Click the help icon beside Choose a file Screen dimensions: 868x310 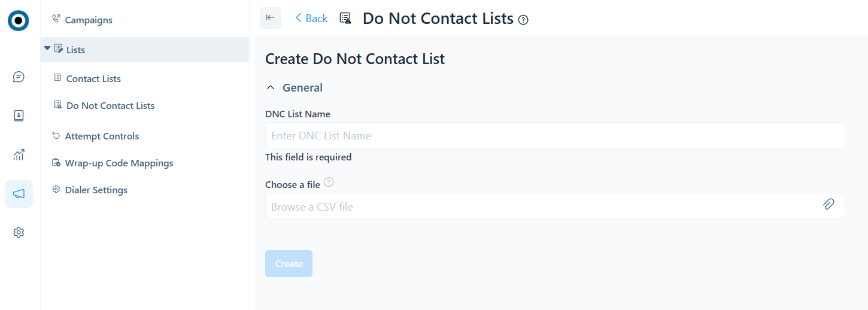point(329,183)
